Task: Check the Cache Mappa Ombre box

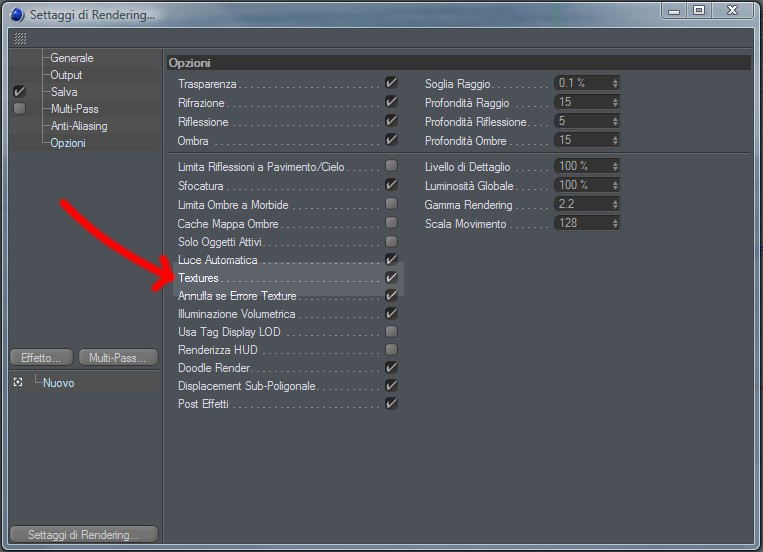Action: 391,222
